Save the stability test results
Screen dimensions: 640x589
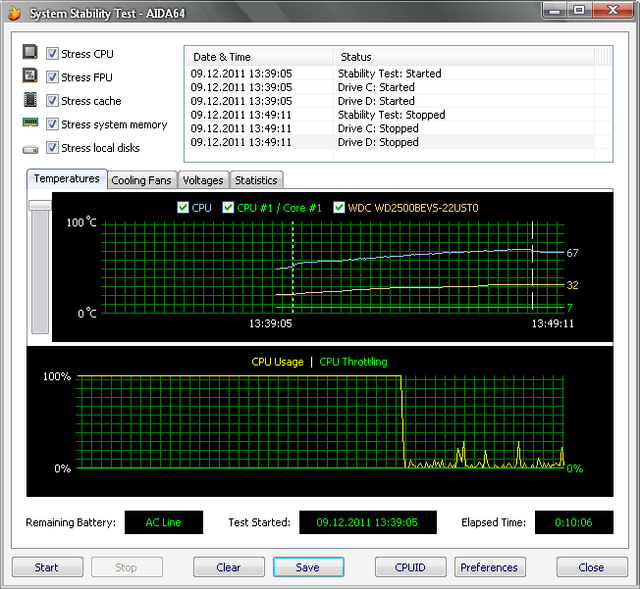[308, 567]
